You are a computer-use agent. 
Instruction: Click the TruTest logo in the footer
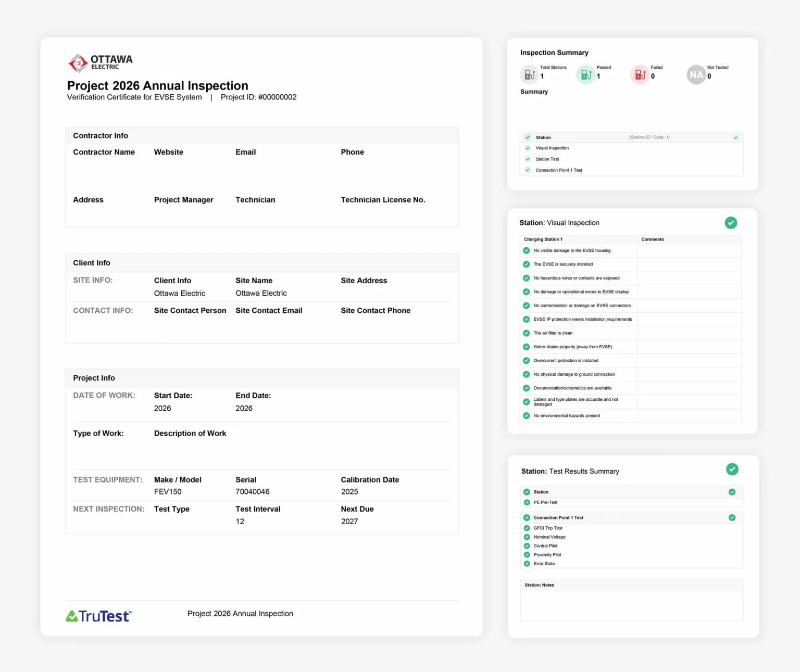[99, 616]
